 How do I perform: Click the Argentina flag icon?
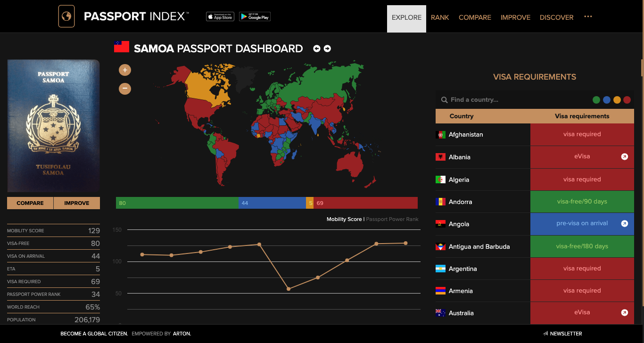coord(441,269)
